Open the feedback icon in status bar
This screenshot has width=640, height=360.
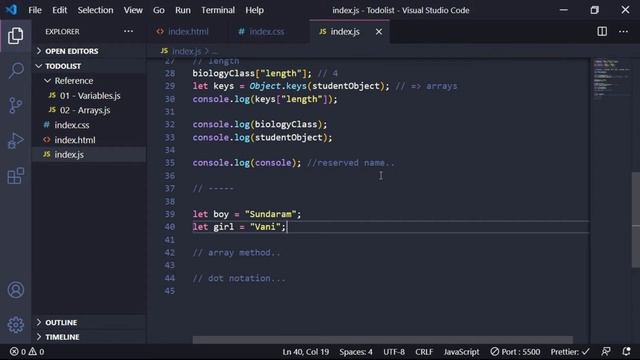606,351
